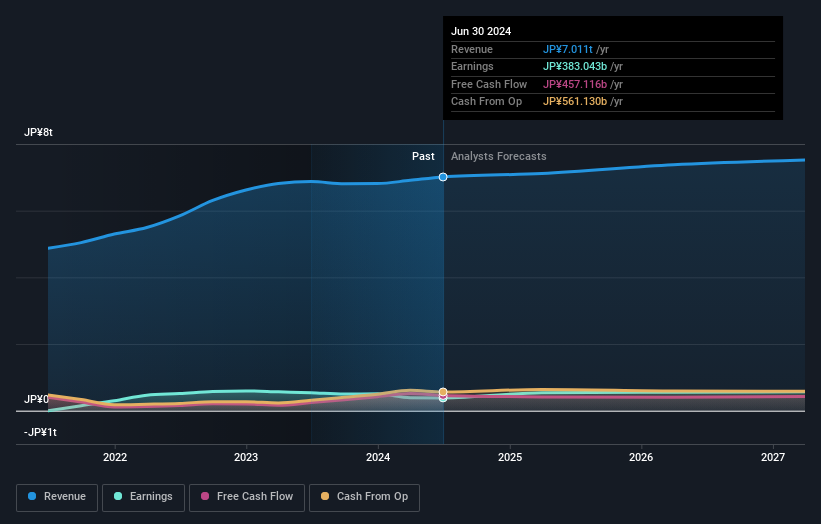Click the blue revenue marker on the Jun 2024 line

(x=443, y=177)
